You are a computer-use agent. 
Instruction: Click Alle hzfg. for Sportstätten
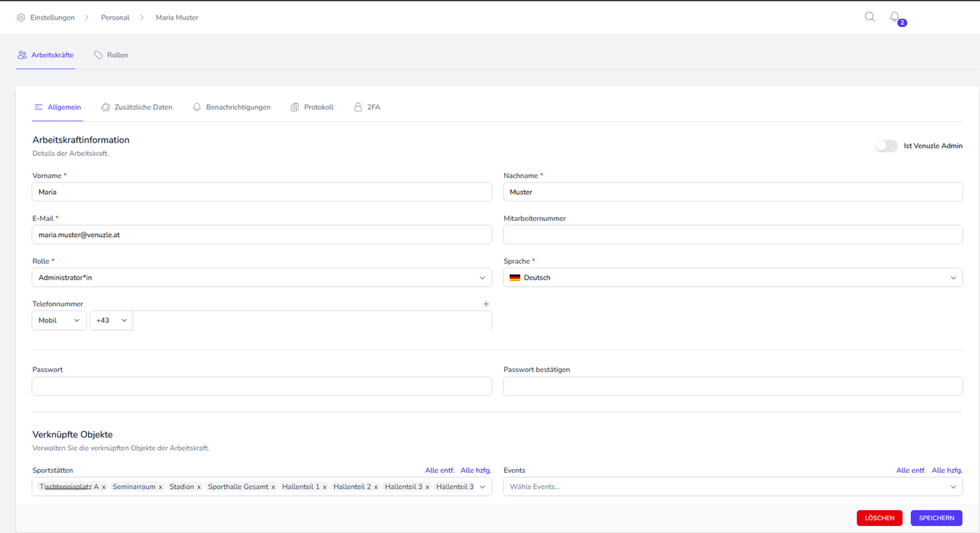click(476, 470)
